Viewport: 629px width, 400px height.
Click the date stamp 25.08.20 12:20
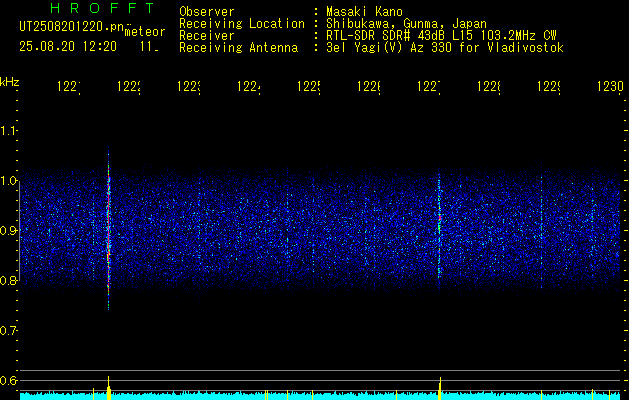tap(68, 47)
